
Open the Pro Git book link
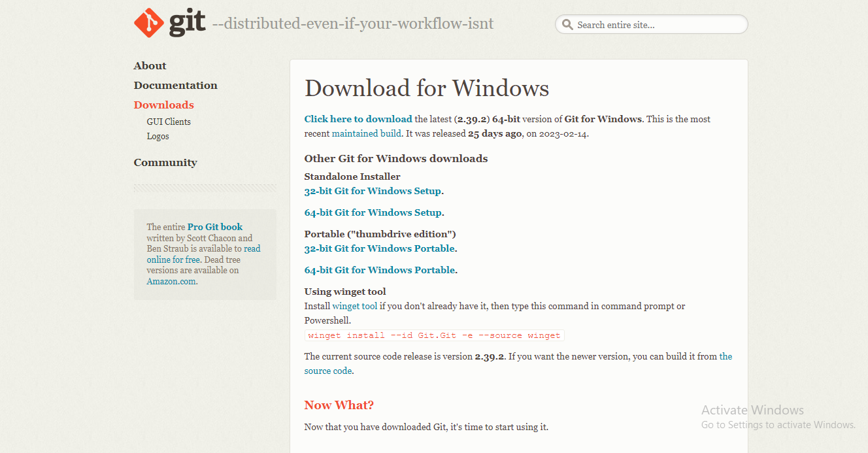click(215, 227)
